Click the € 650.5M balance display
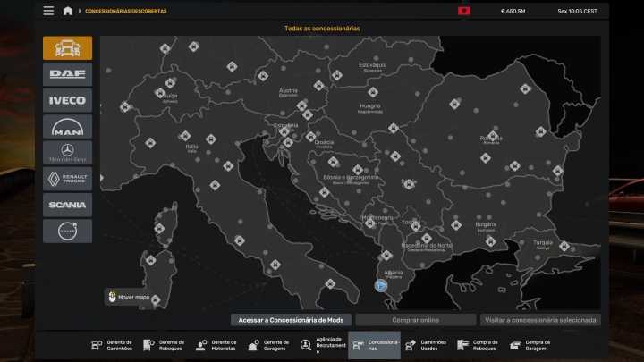 tap(513, 12)
